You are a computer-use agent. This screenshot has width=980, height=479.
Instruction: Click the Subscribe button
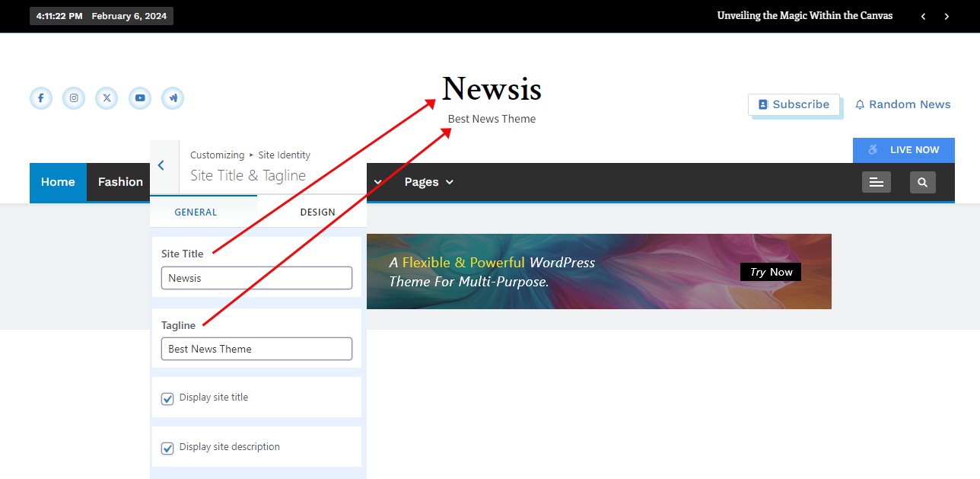coord(794,105)
